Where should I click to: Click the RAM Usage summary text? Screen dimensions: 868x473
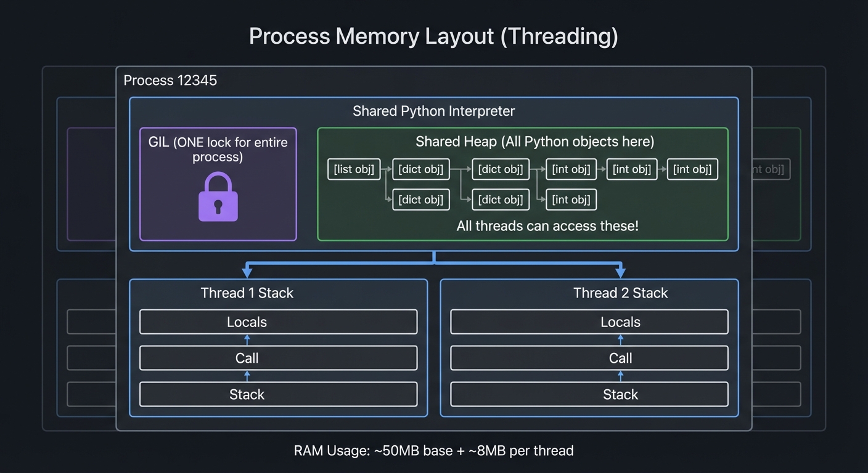tap(433, 450)
